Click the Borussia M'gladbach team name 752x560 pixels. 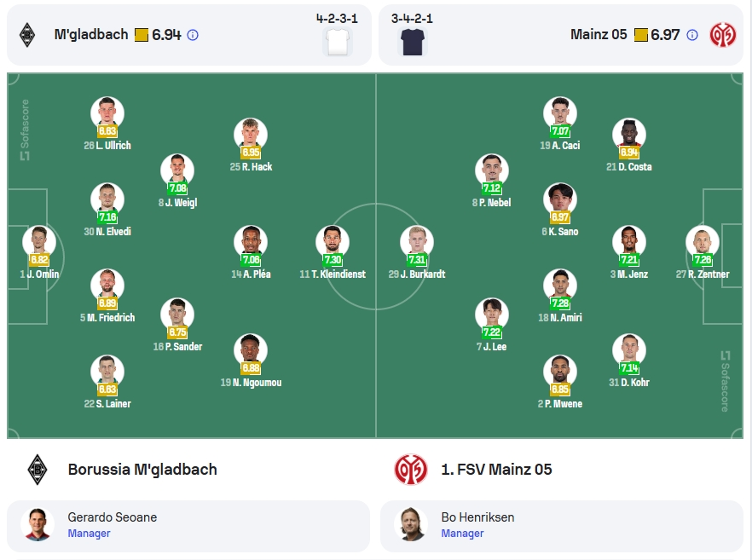pyautogui.click(x=142, y=470)
